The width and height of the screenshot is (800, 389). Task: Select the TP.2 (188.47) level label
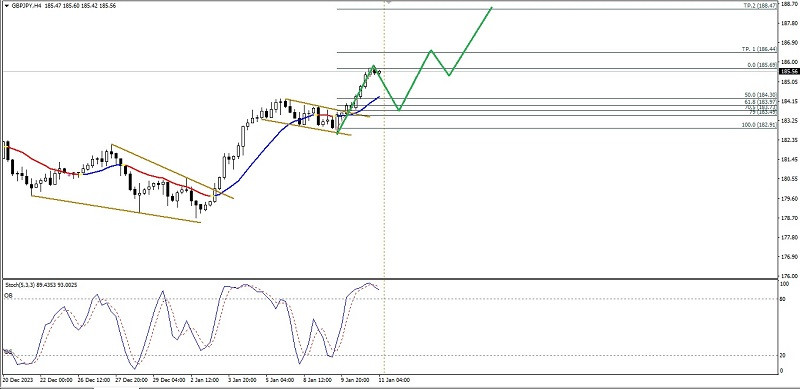click(x=760, y=6)
